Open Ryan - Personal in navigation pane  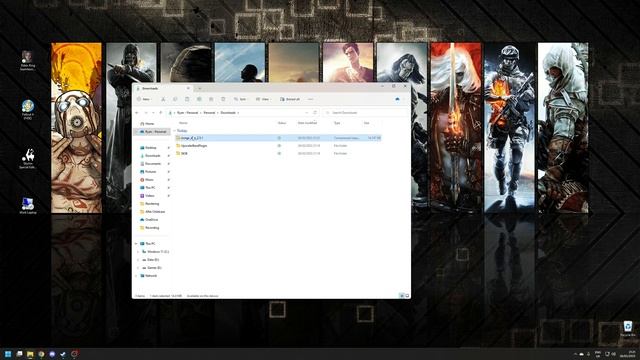pos(153,132)
